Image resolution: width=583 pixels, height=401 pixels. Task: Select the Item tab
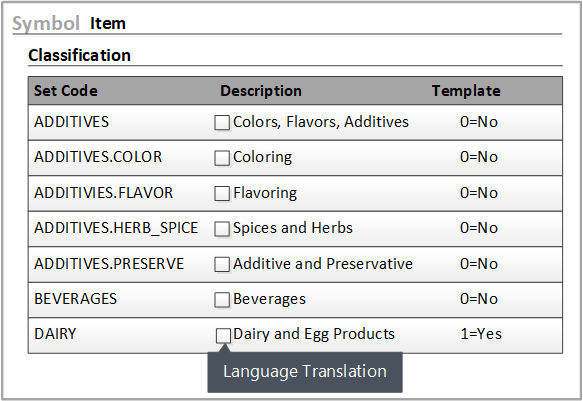108,23
